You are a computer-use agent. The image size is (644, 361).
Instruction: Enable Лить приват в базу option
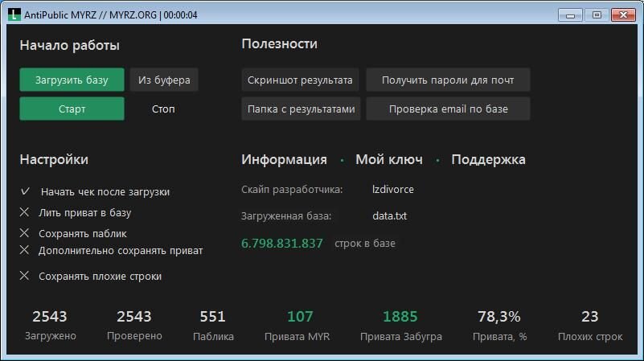point(25,212)
